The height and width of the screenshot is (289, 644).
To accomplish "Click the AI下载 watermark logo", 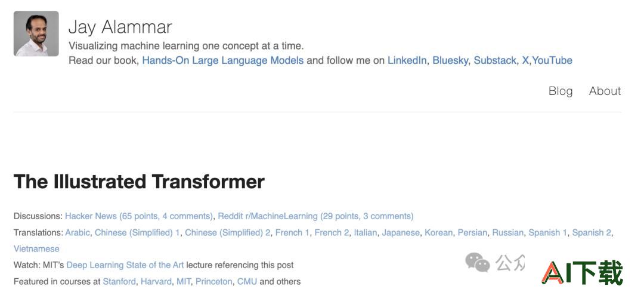I will click(582, 272).
